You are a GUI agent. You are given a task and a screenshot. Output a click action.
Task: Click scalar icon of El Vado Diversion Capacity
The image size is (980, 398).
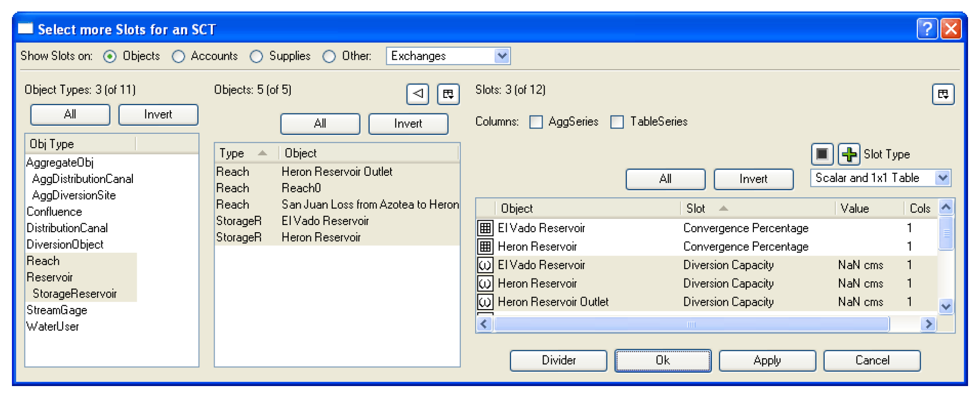(485, 265)
